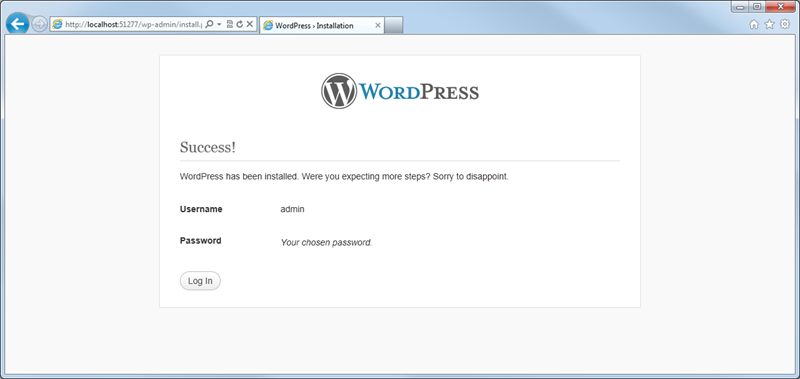This screenshot has height=379, width=800.
Task: Click the Username label
Action: 201,209
